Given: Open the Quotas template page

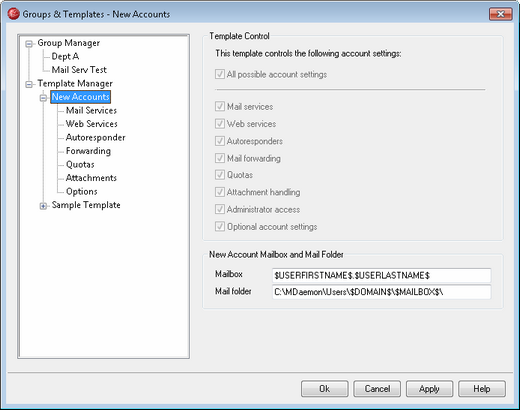Looking at the screenshot, I should [80, 164].
